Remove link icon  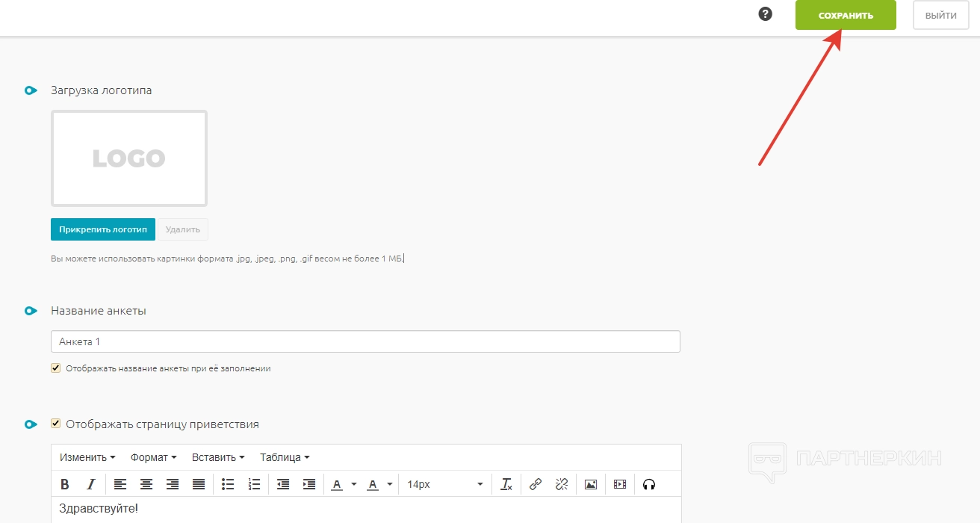coord(562,484)
